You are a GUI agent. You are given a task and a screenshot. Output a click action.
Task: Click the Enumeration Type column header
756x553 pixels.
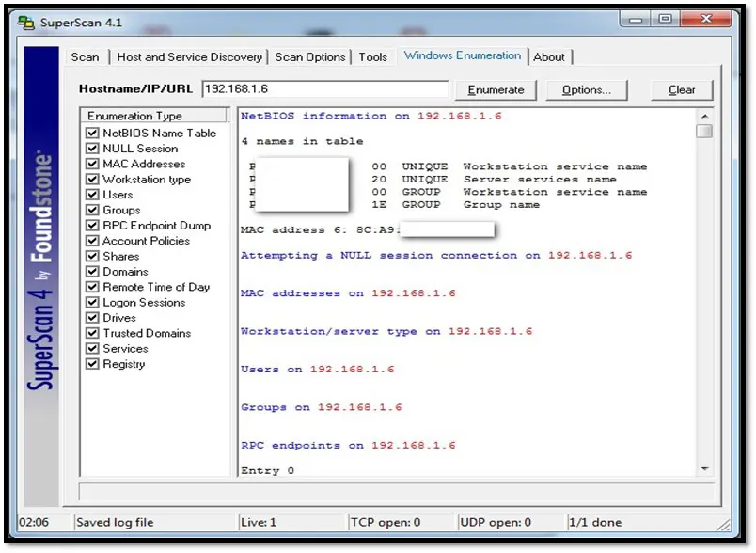pyautogui.click(x=156, y=116)
